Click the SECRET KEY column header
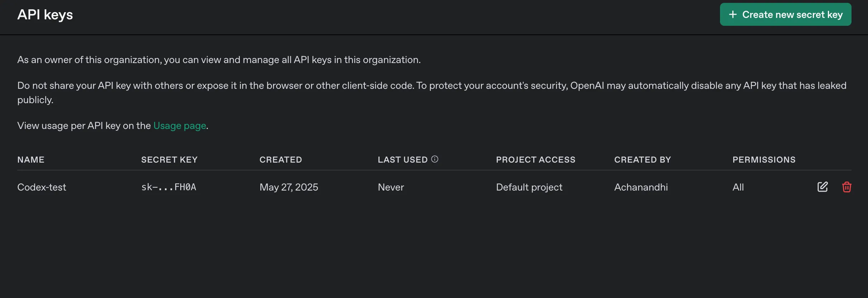This screenshot has height=298, width=868. (x=169, y=160)
